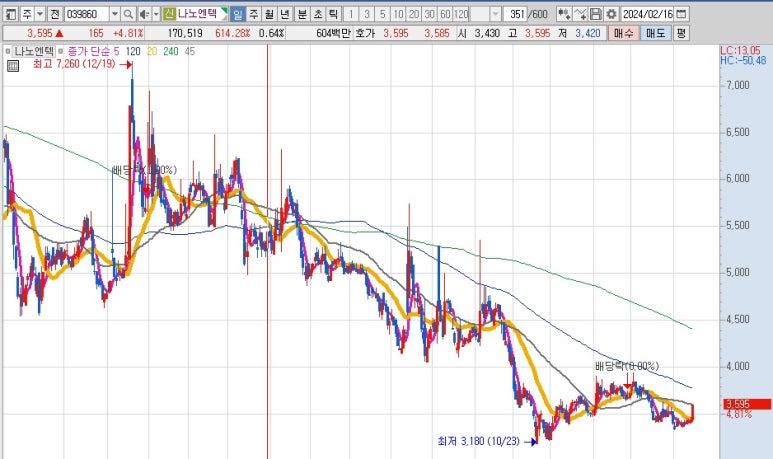Click the candle count field showing 351
773x459 pixels.
(x=515, y=14)
